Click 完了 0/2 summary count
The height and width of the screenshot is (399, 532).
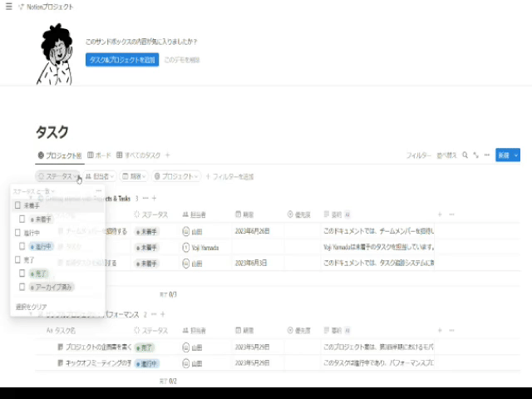tap(168, 382)
